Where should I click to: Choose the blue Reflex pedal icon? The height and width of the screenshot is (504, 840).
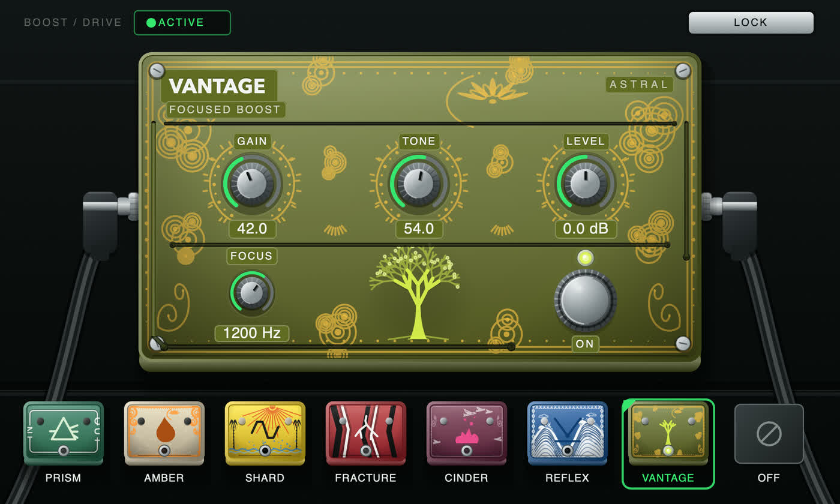[568, 433]
